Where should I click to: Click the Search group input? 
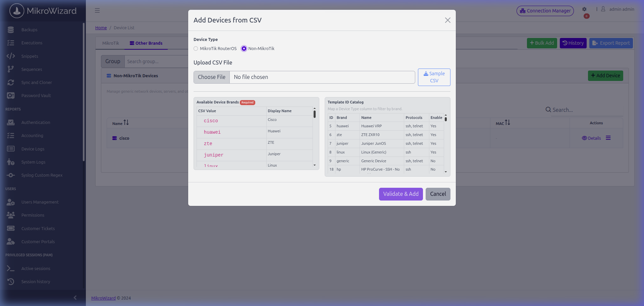click(156, 61)
